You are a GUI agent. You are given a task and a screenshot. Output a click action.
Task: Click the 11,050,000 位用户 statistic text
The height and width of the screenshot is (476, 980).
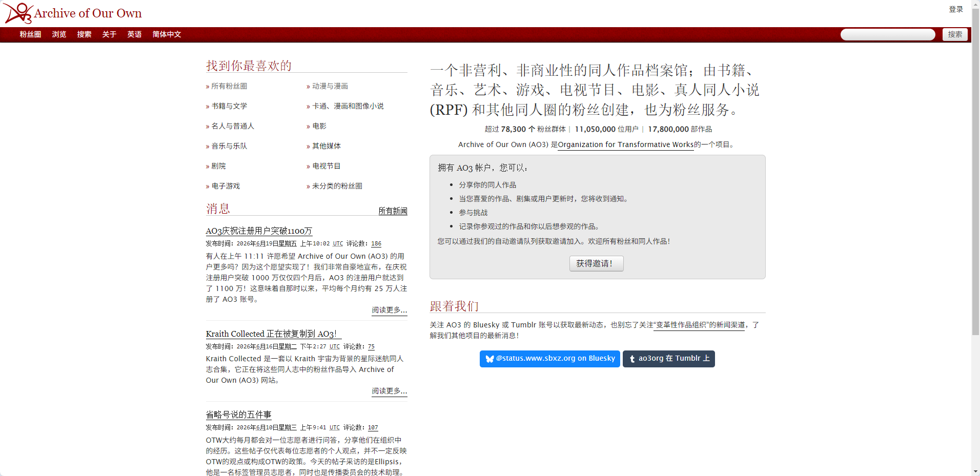coord(606,129)
